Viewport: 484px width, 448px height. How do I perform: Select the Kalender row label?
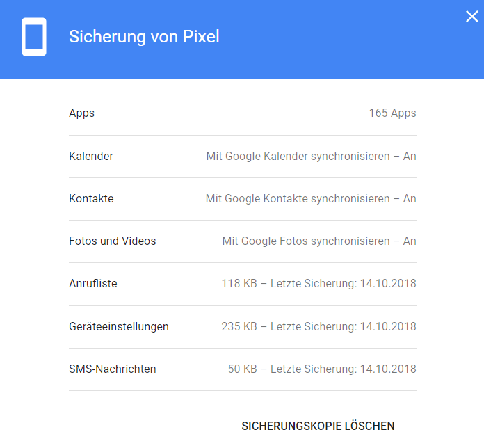pyautogui.click(x=91, y=156)
